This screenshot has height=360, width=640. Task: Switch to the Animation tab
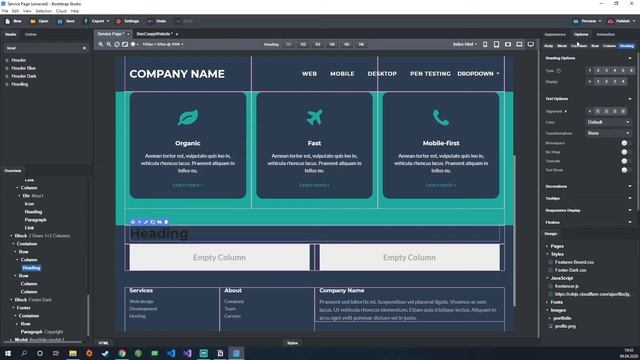(x=605, y=34)
